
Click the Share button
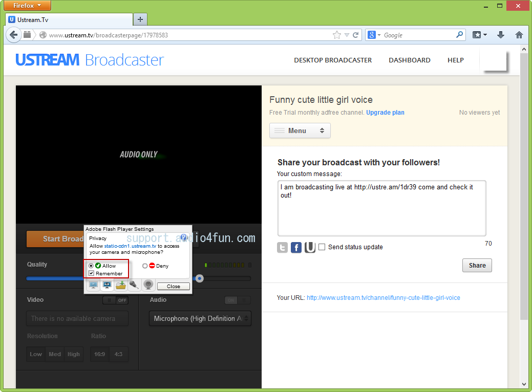click(x=477, y=265)
